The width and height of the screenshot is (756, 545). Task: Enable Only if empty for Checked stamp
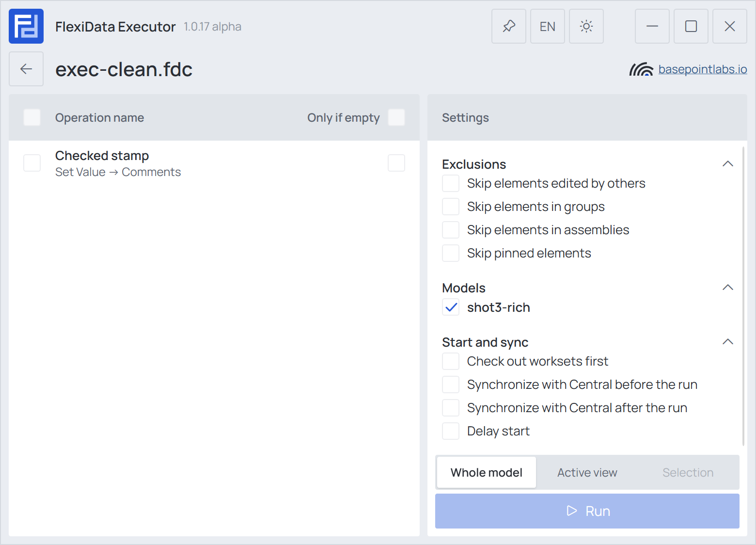click(396, 163)
